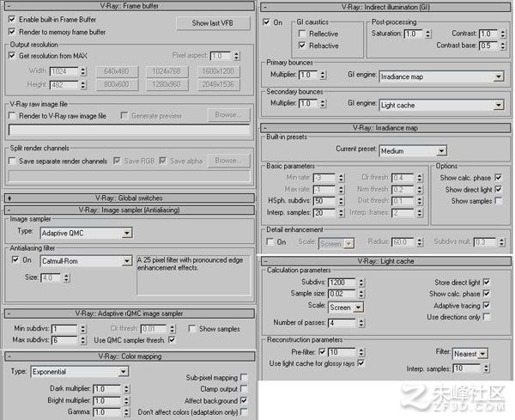Toggle Indirect illumination On checkbox

[266, 22]
